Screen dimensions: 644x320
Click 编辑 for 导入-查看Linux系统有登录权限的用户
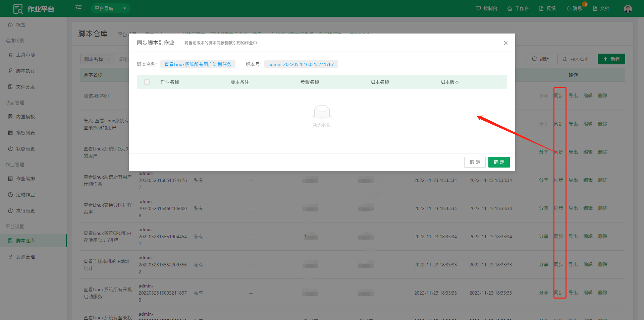coord(588,124)
